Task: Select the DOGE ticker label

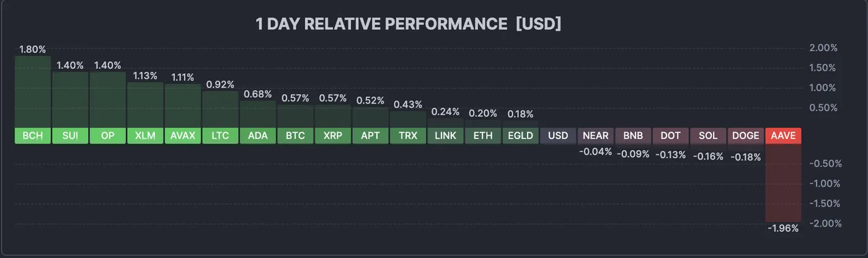Action: pos(746,136)
